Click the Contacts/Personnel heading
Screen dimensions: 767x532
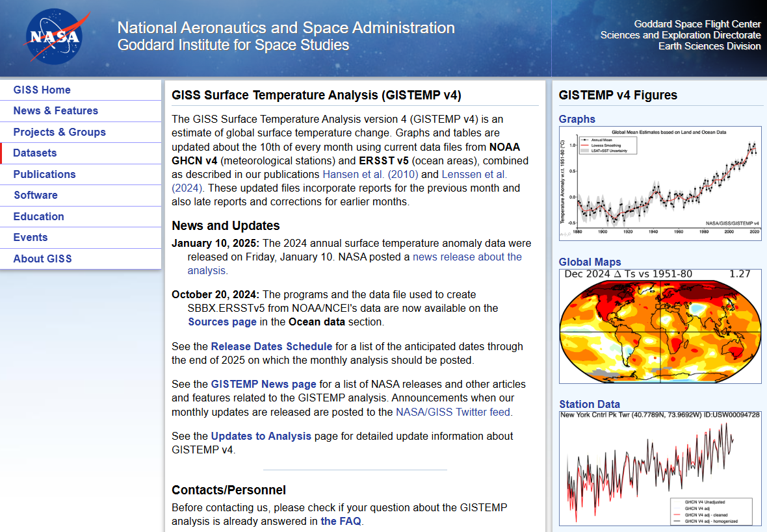coord(228,490)
